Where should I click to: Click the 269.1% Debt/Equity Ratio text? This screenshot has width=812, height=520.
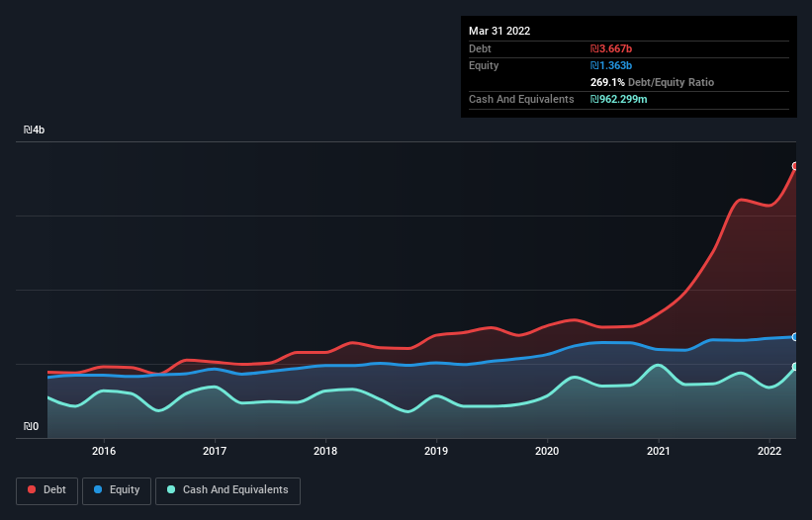tap(652, 82)
